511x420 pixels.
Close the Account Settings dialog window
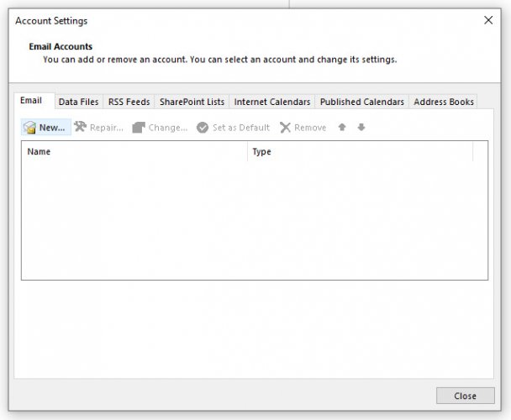pyautogui.click(x=488, y=20)
